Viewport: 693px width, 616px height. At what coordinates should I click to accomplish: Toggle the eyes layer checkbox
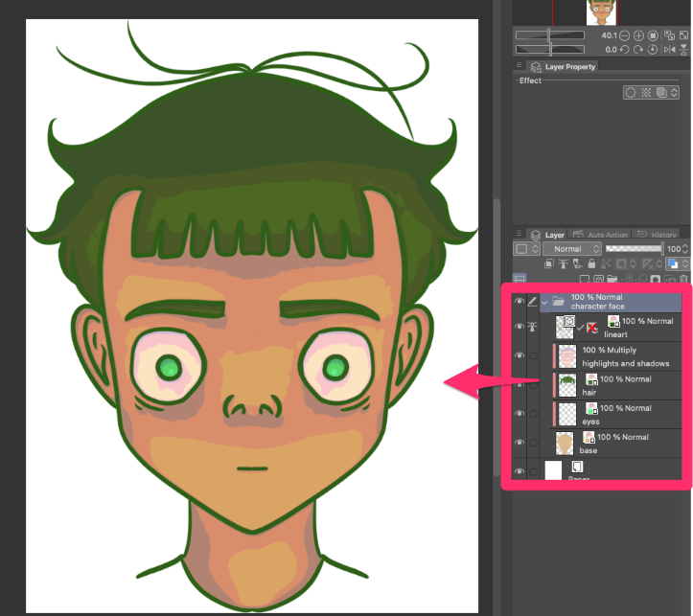[534, 414]
